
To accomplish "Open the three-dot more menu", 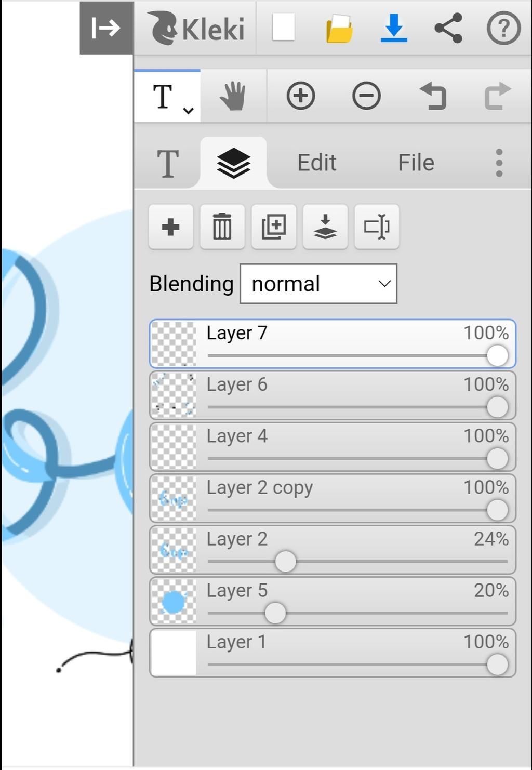I will tap(499, 163).
